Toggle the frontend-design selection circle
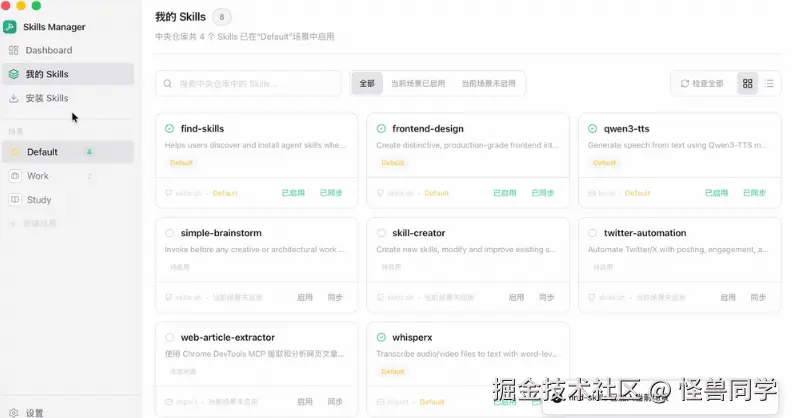 pyautogui.click(x=381, y=129)
